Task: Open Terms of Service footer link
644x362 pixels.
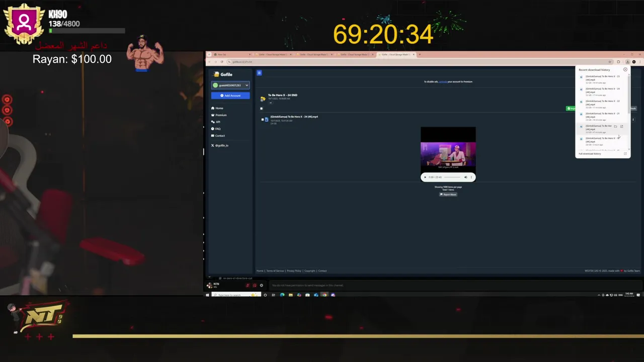Action: (x=275, y=271)
